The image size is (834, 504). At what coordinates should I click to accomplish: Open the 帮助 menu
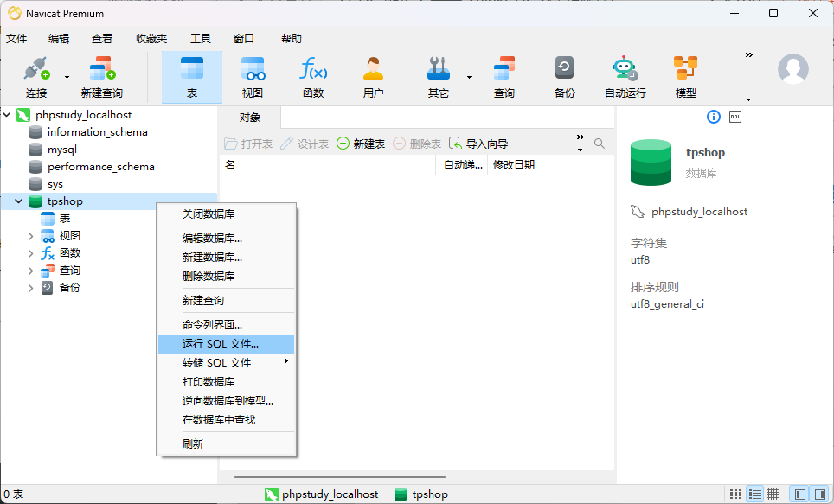tap(291, 38)
